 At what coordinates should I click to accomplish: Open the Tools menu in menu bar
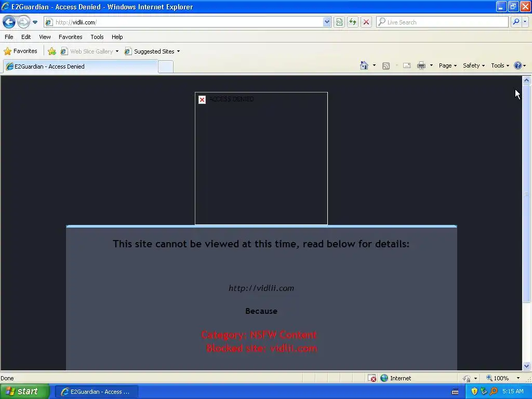pyautogui.click(x=97, y=37)
